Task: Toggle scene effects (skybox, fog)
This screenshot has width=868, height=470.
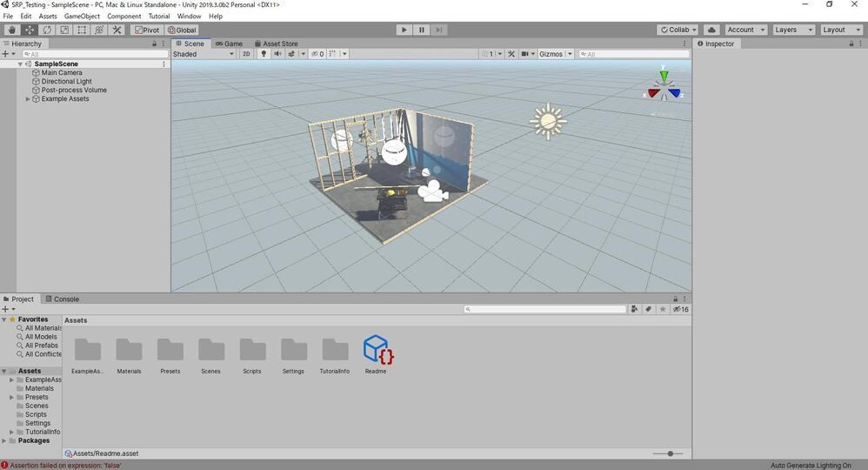Action: pos(291,54)
